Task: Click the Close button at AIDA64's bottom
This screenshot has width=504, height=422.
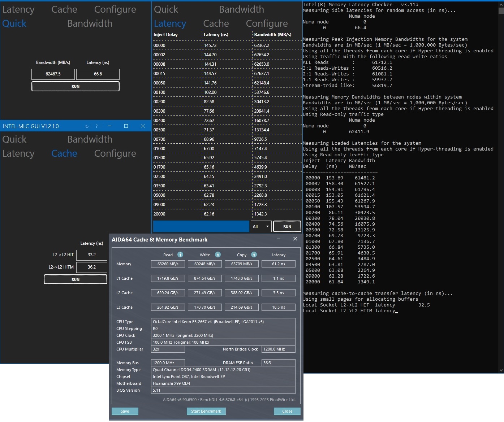Action: (x=287, y=411)
